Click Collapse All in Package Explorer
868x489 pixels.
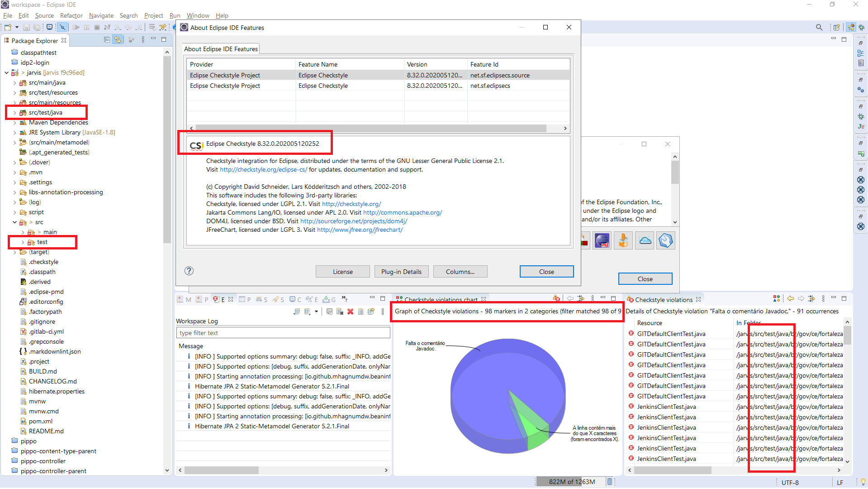[x=107, y=40]
